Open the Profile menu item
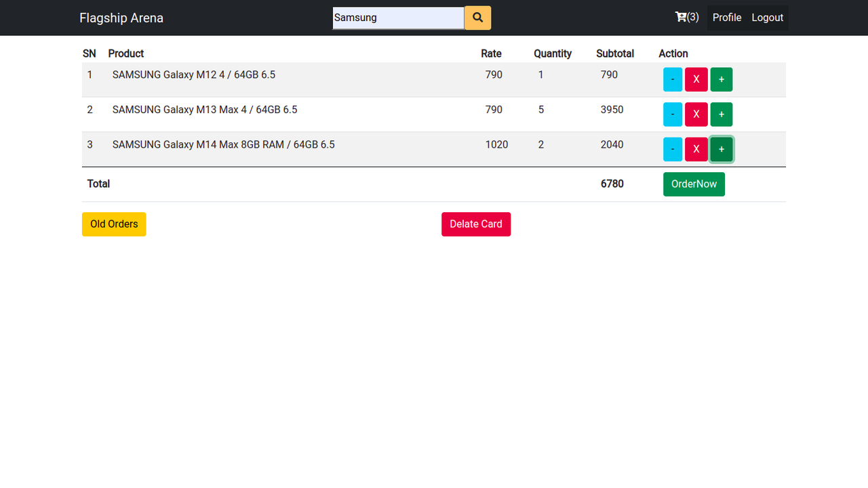Image resolution: width=868 pixels, height=488 pixels. (726, 18)
